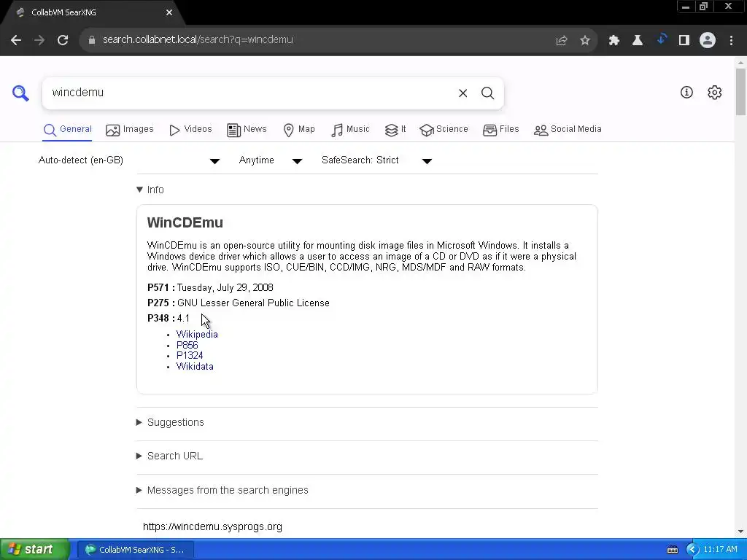The width and height of the screenshot is (747, 560).
Task: Switch to the General category tab
Action: (x=67, y=130)
